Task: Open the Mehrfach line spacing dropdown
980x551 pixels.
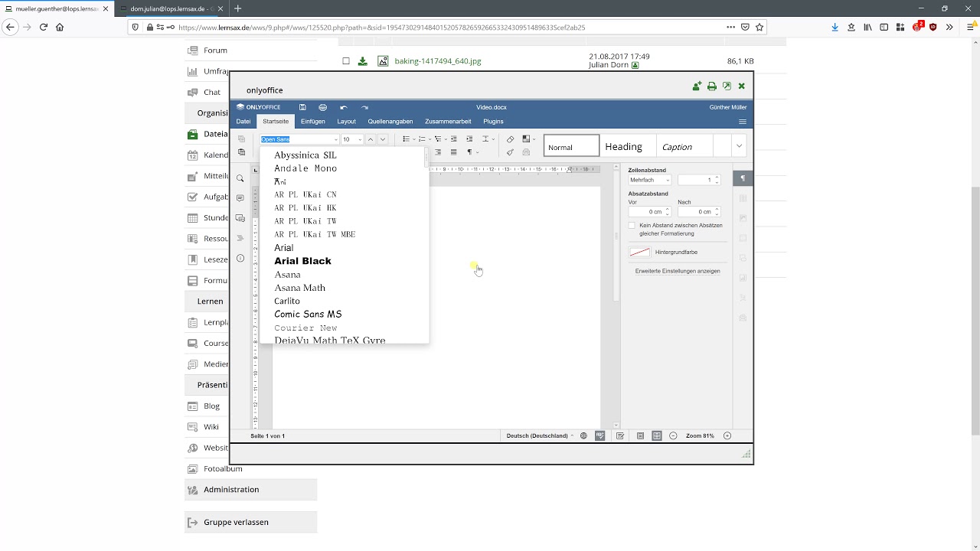Action: [x=650, y=180]
